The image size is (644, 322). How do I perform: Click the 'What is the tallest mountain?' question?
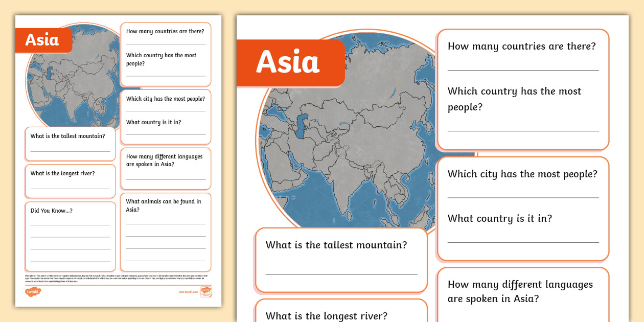(x=337, y=245)
